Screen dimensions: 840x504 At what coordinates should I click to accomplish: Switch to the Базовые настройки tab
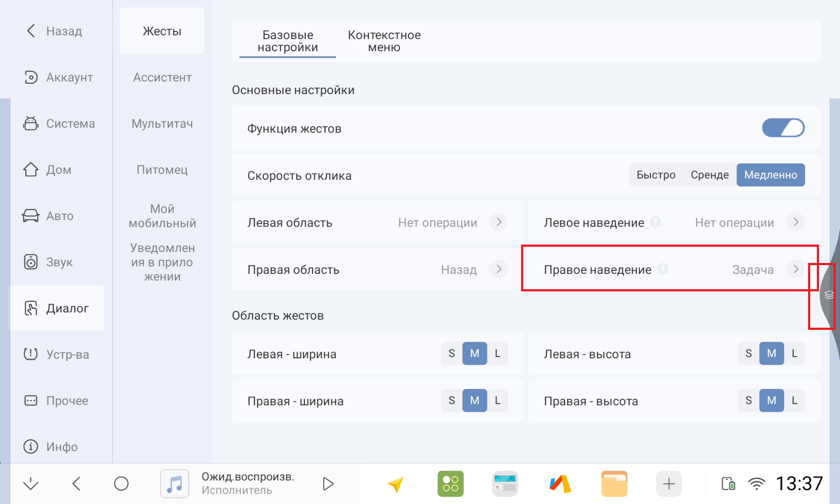click(287, 41)
